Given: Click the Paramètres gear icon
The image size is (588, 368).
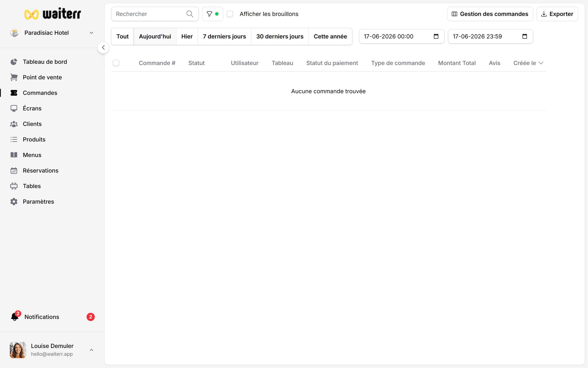Looking at the screenshot, I should point(14,202).
